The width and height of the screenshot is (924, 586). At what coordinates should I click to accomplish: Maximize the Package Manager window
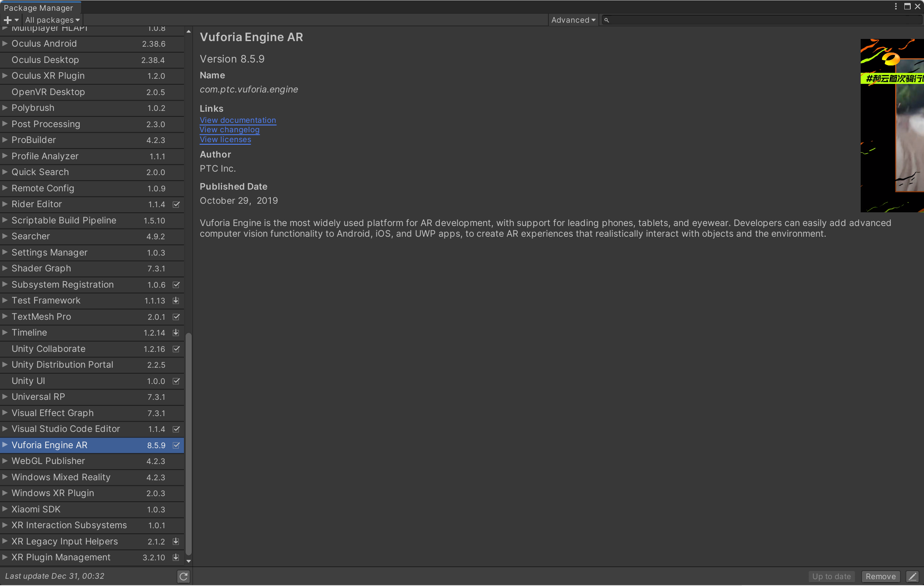coord(907,6)
